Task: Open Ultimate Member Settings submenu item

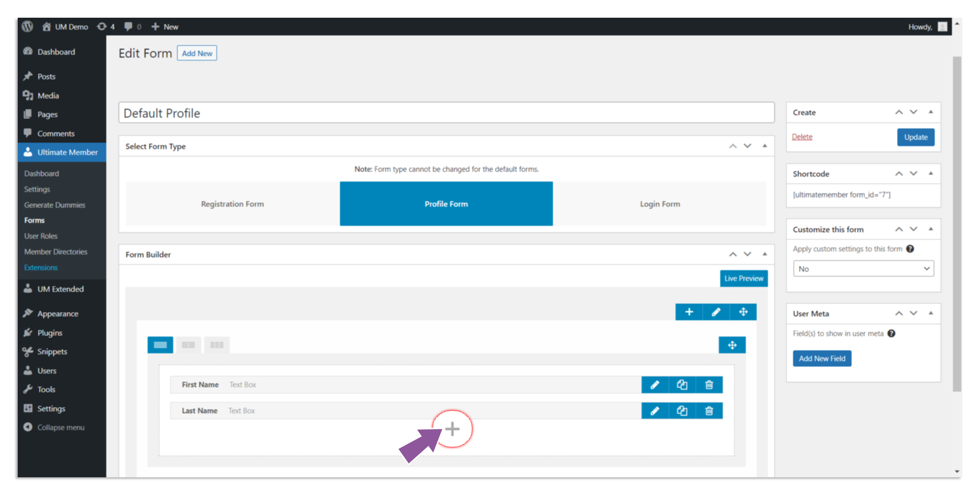Action: pyautogui.click(x=37, y=189)
